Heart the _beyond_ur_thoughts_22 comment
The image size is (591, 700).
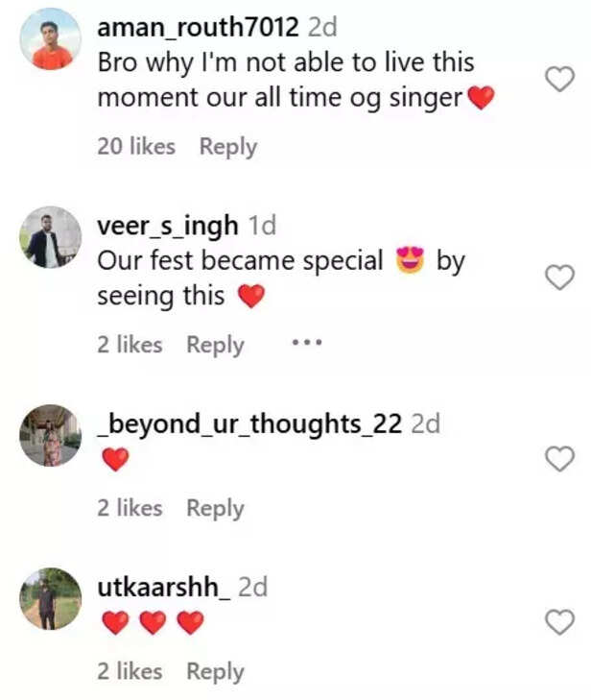(x=559, y=459)
